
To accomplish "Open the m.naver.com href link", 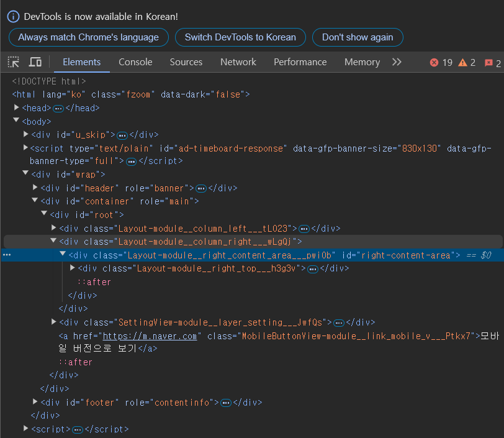I will pyautogui.click(x=150, y=336).
